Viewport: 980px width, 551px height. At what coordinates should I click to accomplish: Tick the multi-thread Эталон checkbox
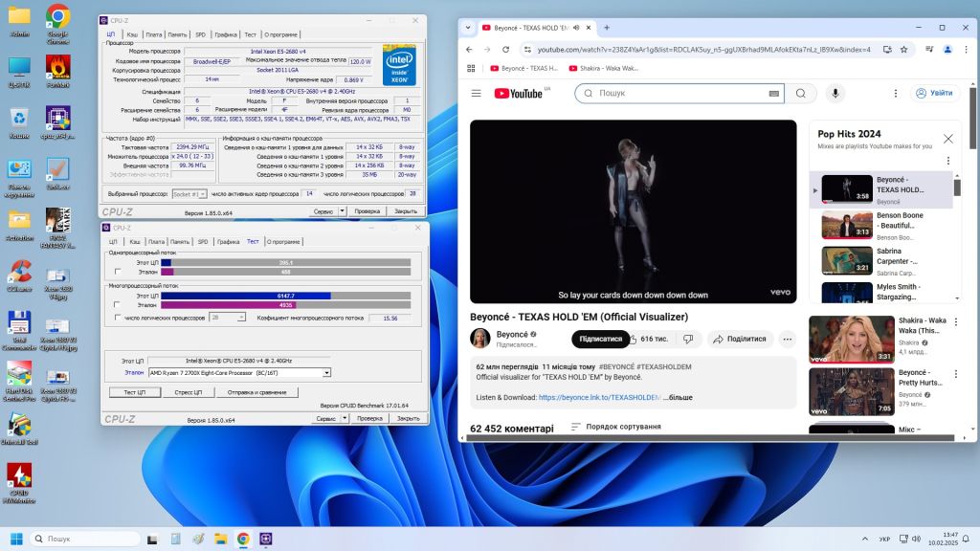pyautogui.click(x=118, y=305)
